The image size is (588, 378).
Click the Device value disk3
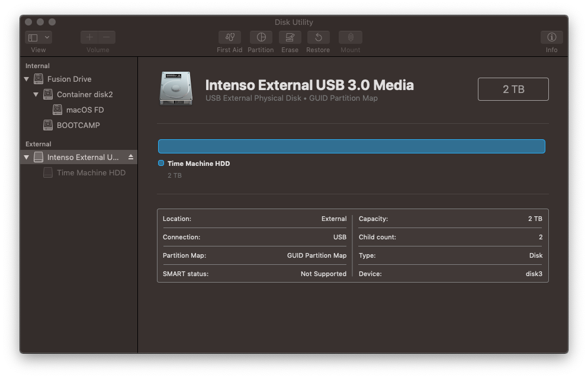pos(534,274)
